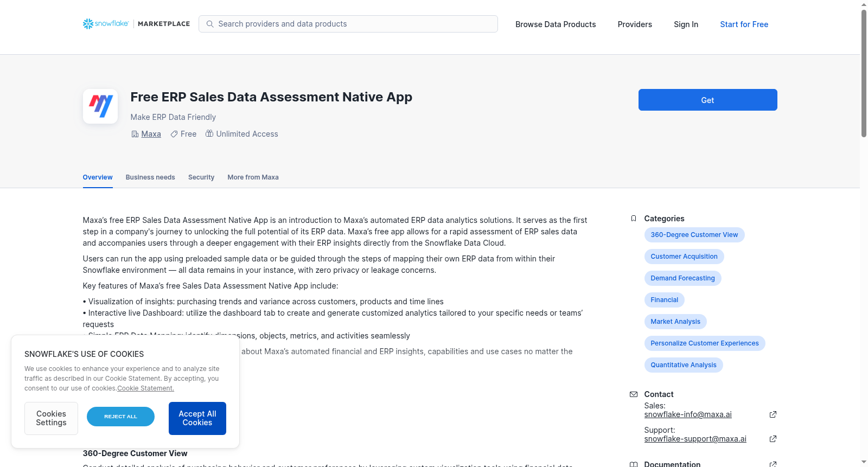
Task: Open external link icon for sales email
Action: 773,414
